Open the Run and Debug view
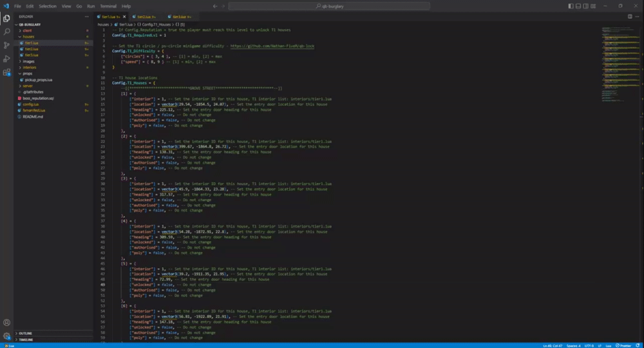 coord(7,59)
